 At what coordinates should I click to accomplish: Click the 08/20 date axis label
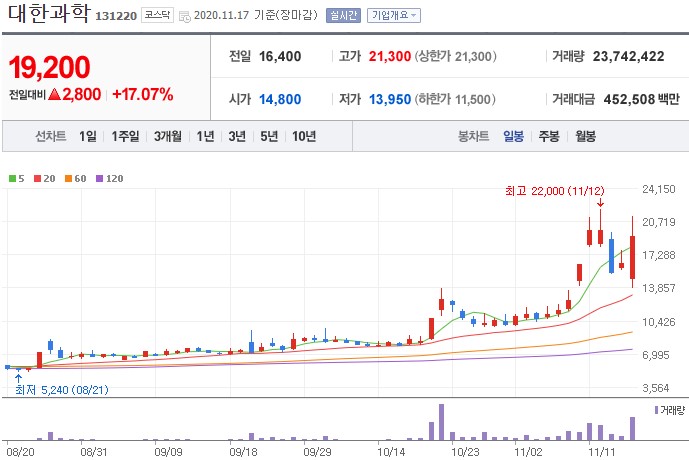(x=20, y=452)
